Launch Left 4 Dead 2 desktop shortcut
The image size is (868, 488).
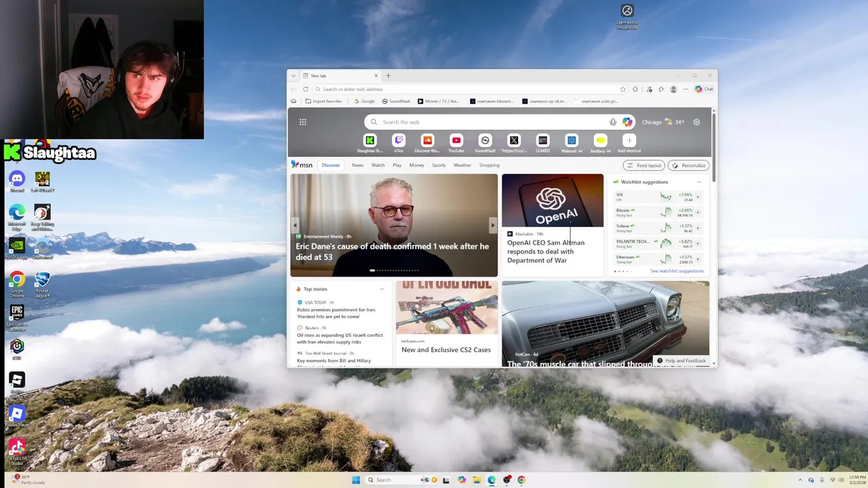(42, 182)
